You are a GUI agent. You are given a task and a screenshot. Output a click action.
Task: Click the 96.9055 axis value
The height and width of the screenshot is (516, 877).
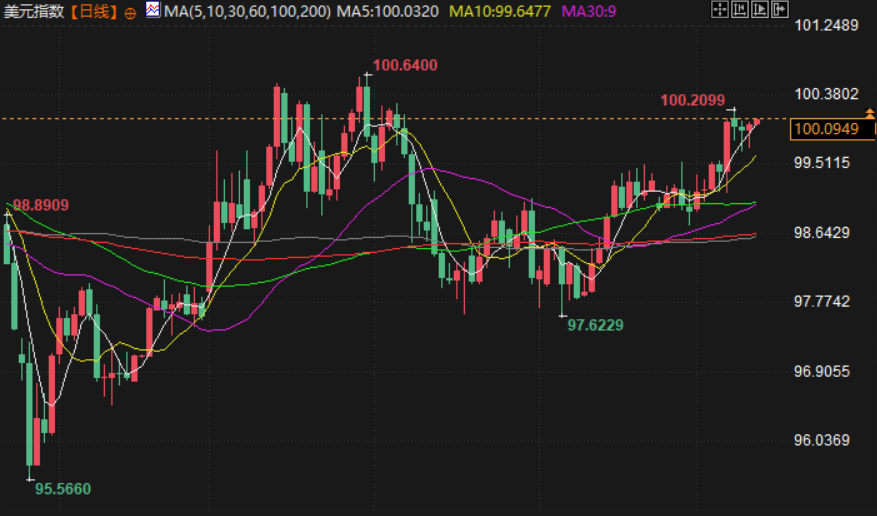pos(822,372)
